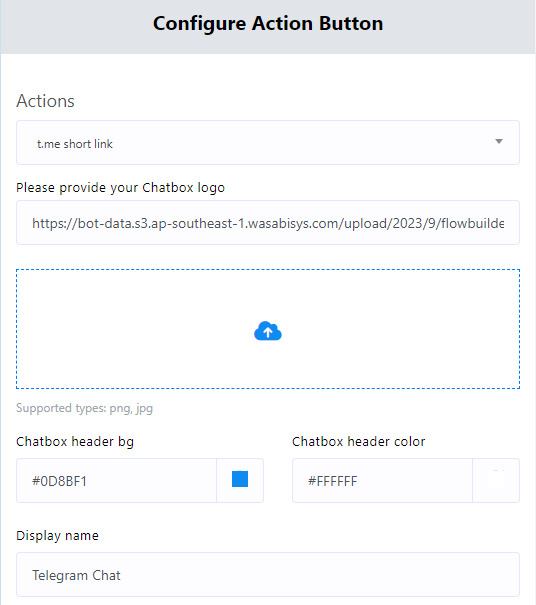Click the 'Actions' section heading

pos(45,101)
